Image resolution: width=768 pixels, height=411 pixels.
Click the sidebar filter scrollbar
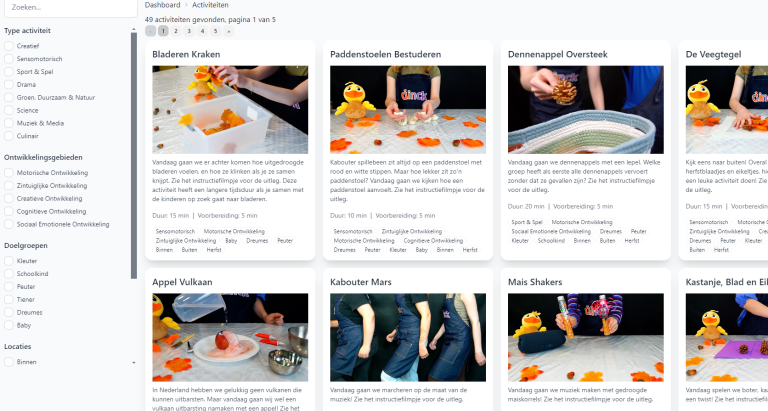point(134,155)
